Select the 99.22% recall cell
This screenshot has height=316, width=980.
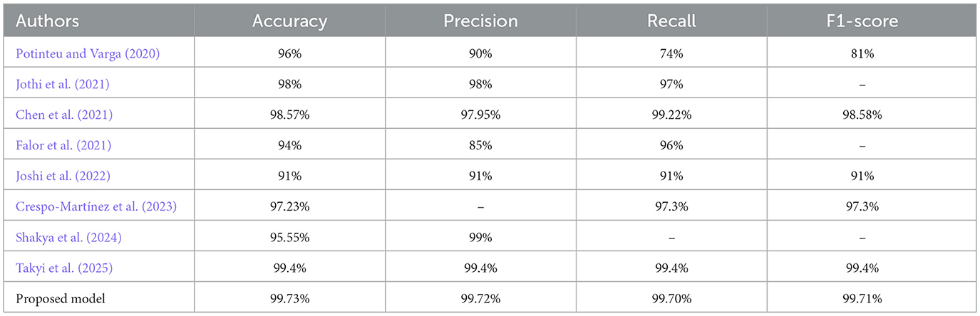(x=671, y=115)
